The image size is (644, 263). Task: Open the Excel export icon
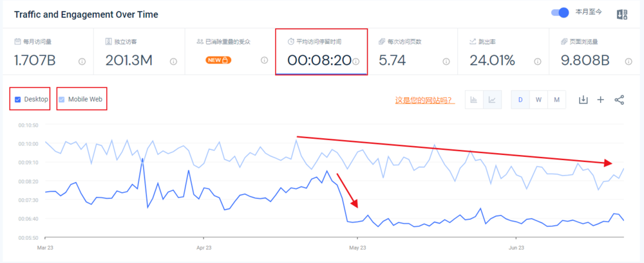point(621,14)
